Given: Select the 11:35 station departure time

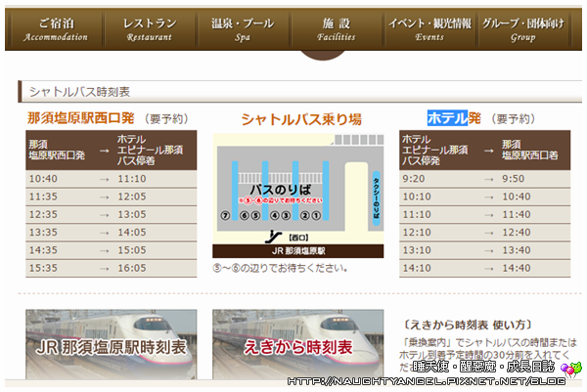Looking at the screenshot, I should (x=43, y=196).
